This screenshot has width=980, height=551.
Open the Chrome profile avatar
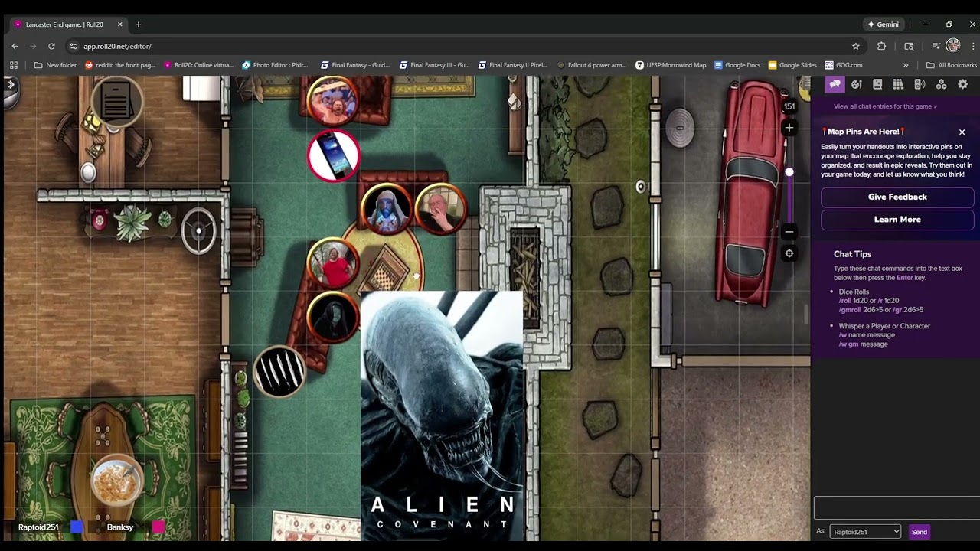coord(953,46)
